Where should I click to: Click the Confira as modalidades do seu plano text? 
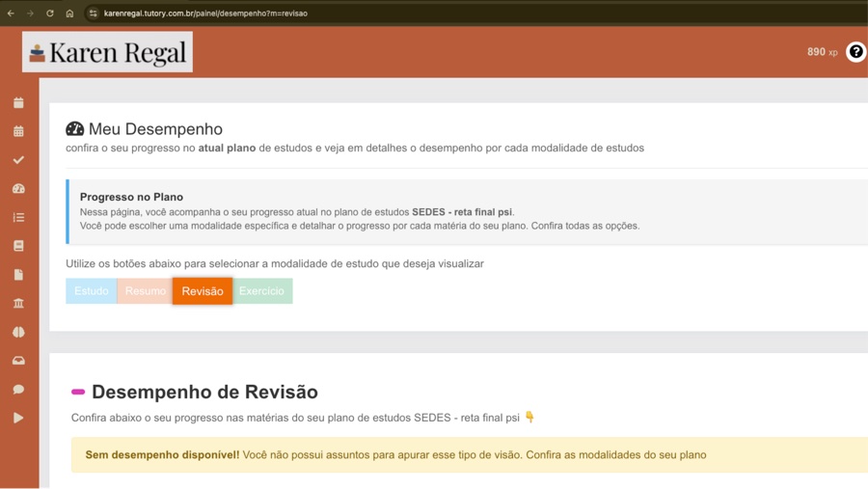[616, 454]
